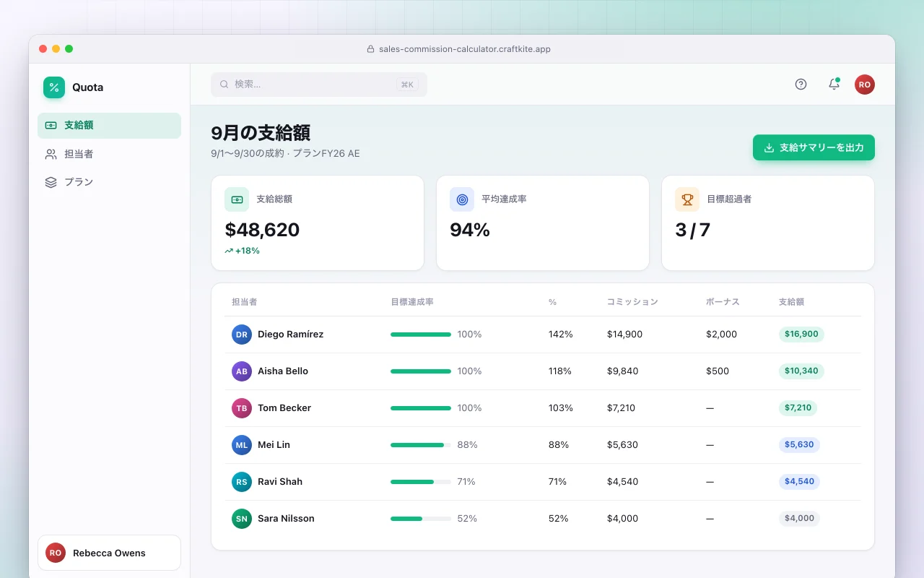The width and height of the screenshot is (924, 578).
Task: Click Sara Nilsson's 52% attainment progress bar
Action: pyautogui.click(x=421, y=519)
